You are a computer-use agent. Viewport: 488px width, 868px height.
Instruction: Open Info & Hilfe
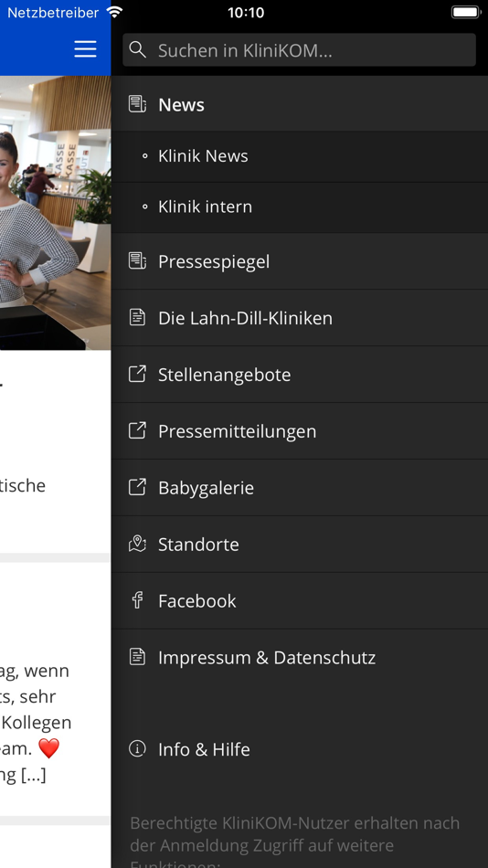(x=299, y=749)
